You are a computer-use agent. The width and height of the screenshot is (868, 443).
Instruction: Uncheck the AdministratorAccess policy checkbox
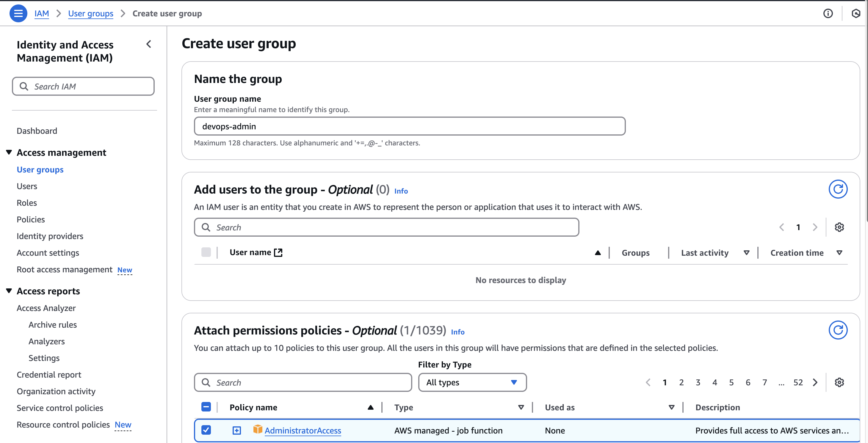click(206, 430)
